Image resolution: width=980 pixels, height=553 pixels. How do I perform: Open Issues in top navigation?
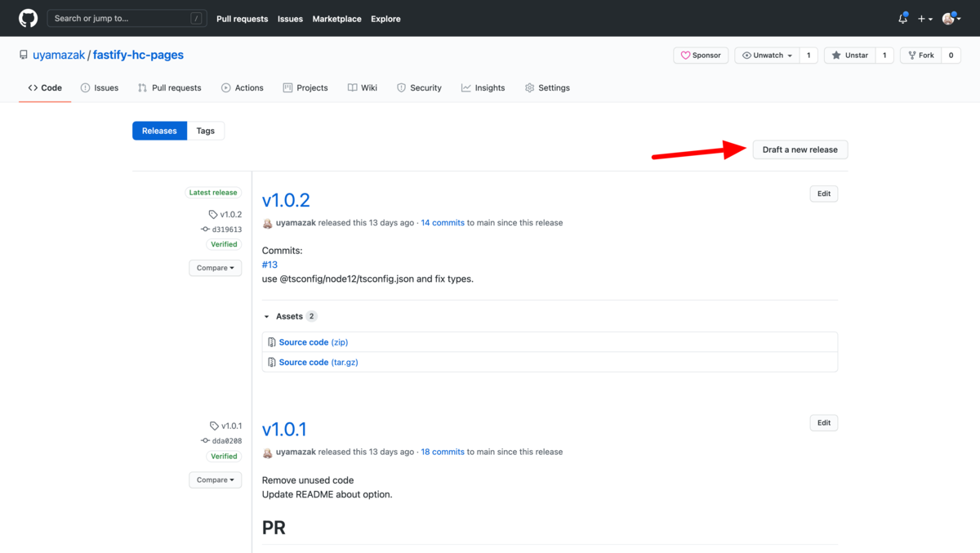(x=290, y=19)
